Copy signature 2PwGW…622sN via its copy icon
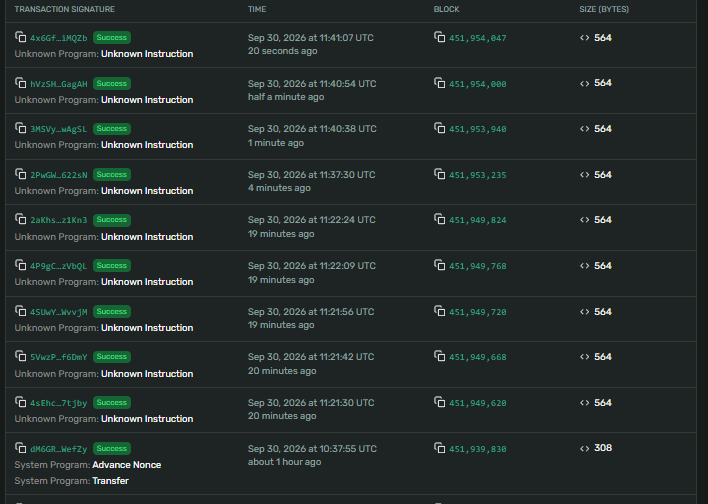The image size is (708, 504). point(20,174)
